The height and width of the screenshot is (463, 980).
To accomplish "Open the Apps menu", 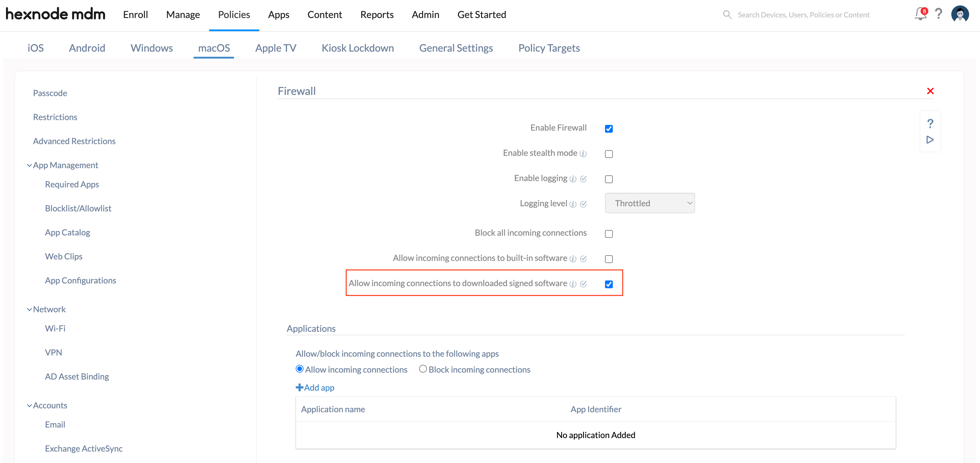I will click(x=279, y=14).
